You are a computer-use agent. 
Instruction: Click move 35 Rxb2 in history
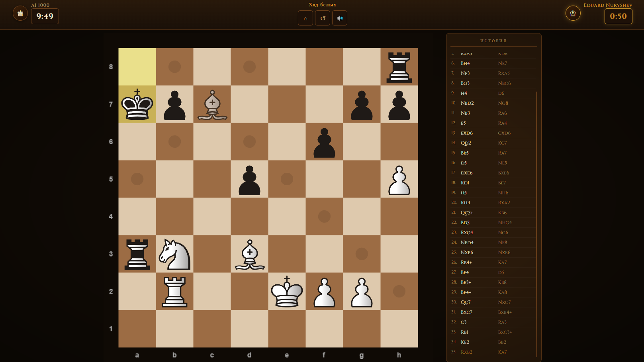466,352
